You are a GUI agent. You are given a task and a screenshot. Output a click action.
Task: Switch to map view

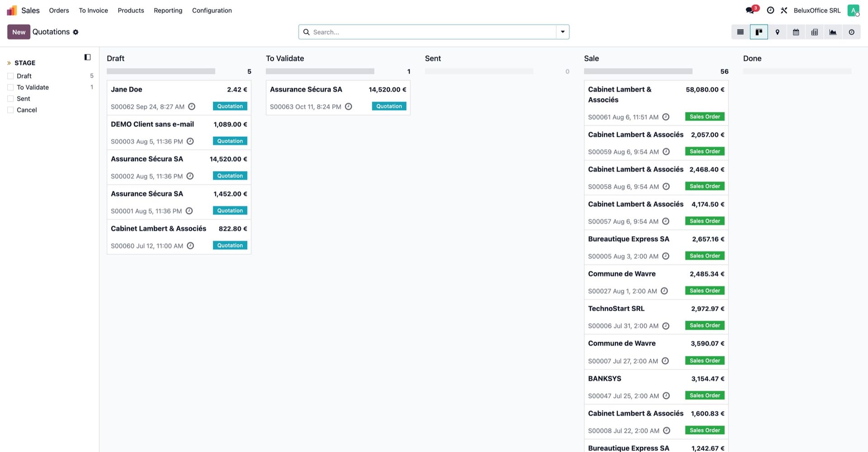click(778, 32)
